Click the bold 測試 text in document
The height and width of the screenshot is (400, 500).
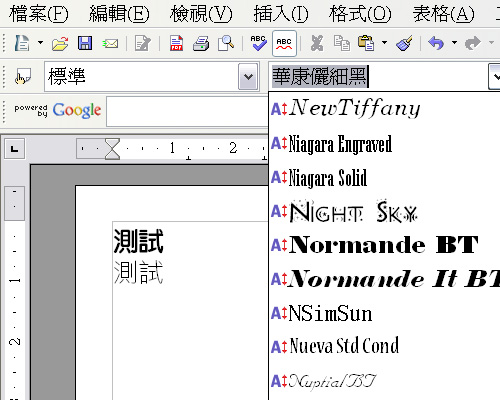tap(138, 241)
